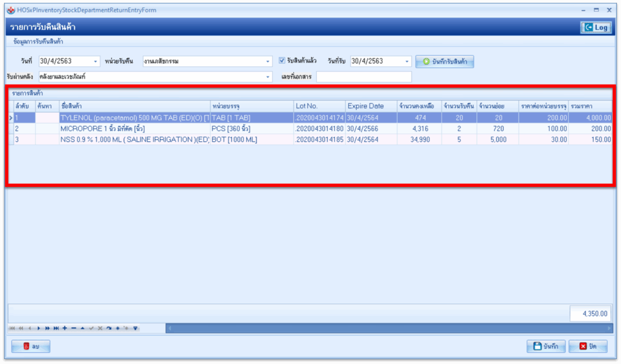Go to next record in navigator
This screenshot has width=621, height=364.
coord(38,328)
